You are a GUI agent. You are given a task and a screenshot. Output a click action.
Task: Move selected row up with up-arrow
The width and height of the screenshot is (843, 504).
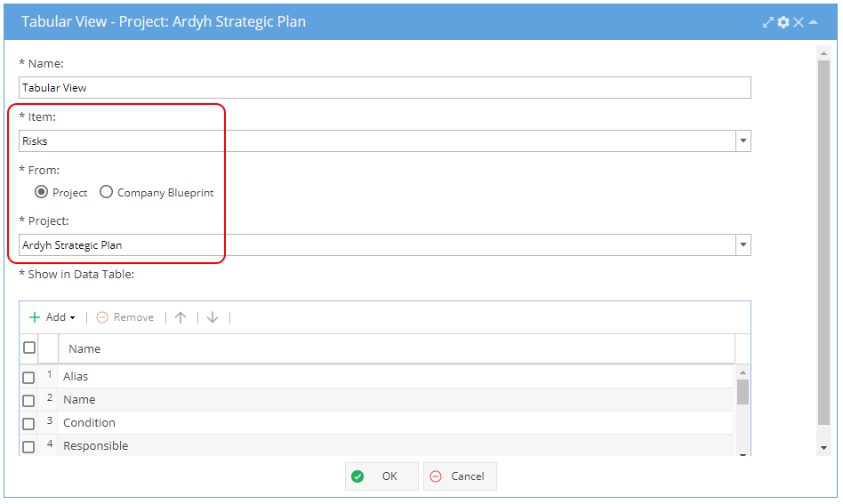181,317
